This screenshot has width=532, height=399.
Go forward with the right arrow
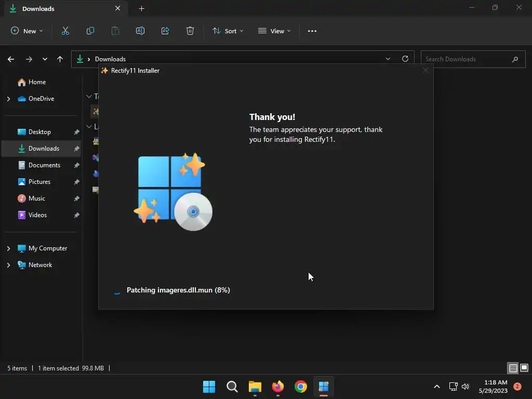[29, 59]
